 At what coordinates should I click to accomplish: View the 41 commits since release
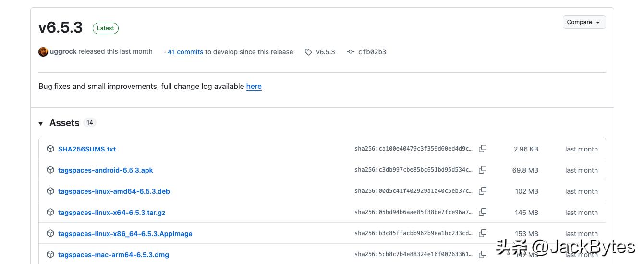tap(185, 52)
